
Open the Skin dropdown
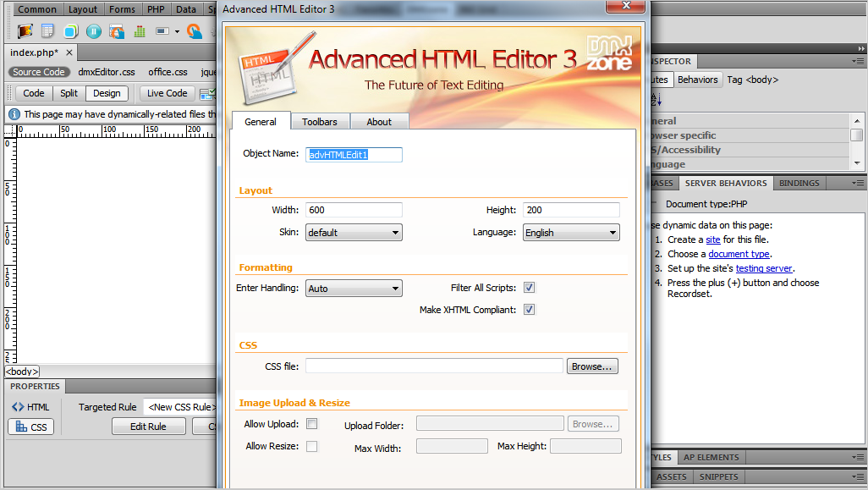click(x=354, y=233)
